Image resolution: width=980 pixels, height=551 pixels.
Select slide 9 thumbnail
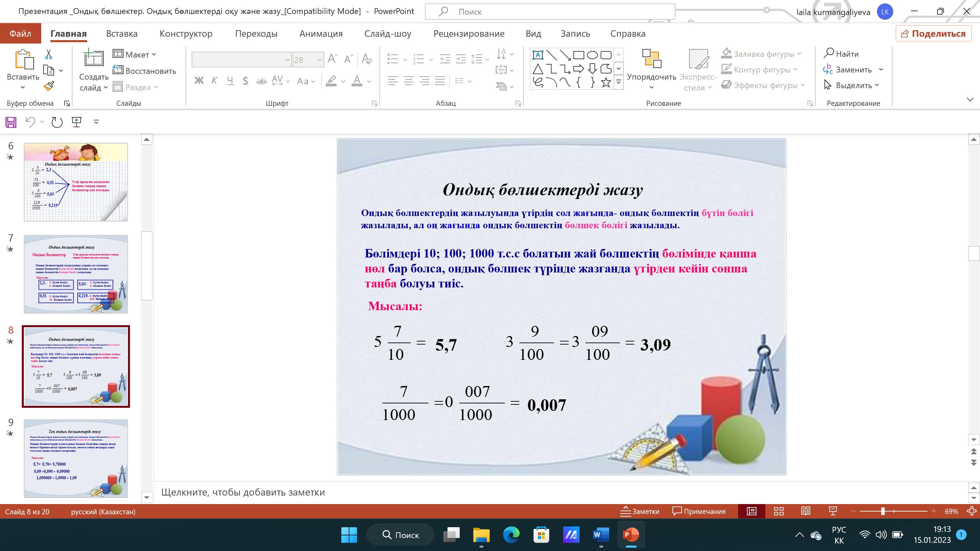(x=76, y=458)
